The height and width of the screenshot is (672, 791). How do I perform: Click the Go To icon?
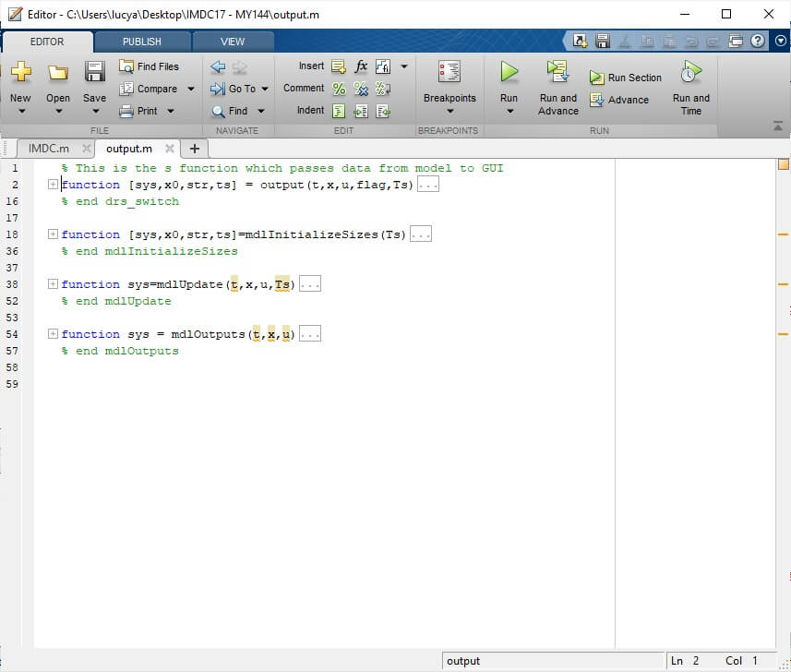(x=218, y=89)
